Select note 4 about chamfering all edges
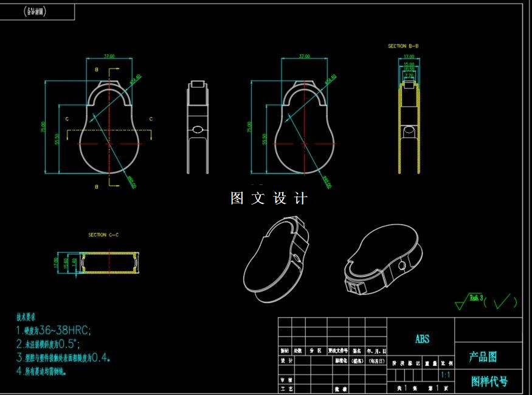532x395 pixels. (x=41, y=371)
